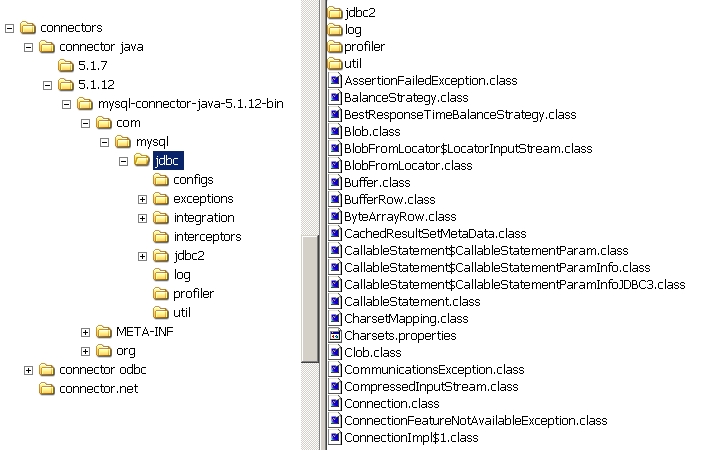Expand the org folder node
703x450 pixels.
point(85,351)
